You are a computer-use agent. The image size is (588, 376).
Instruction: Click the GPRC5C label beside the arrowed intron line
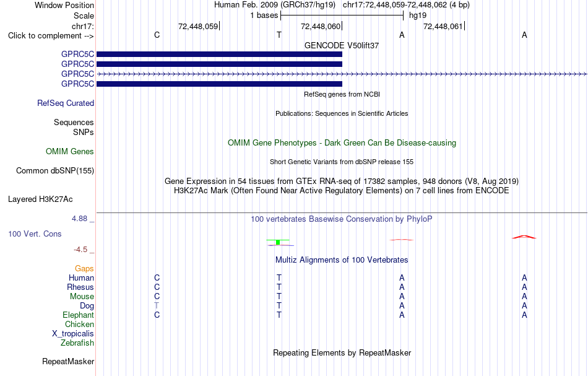point(77,74)
